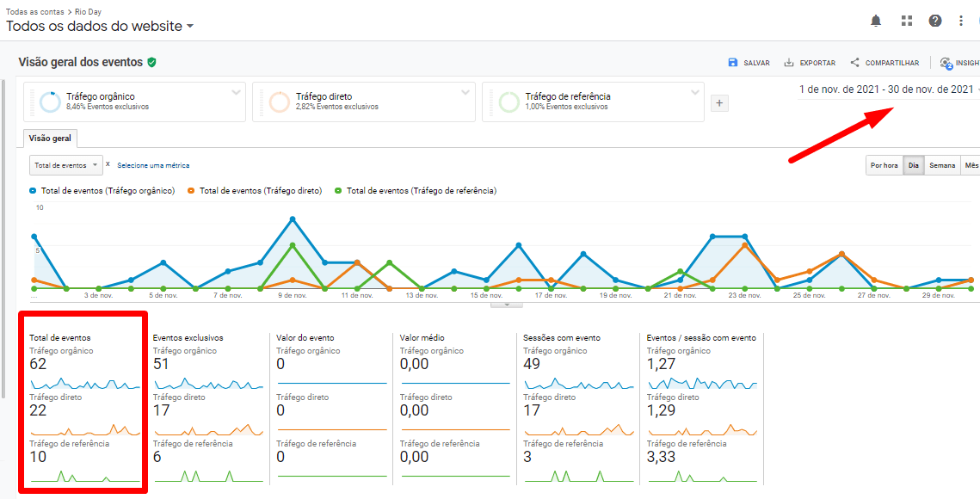Click the Salvar button
980x499 pixels.
pyautogui.click(x=749, y=63)
